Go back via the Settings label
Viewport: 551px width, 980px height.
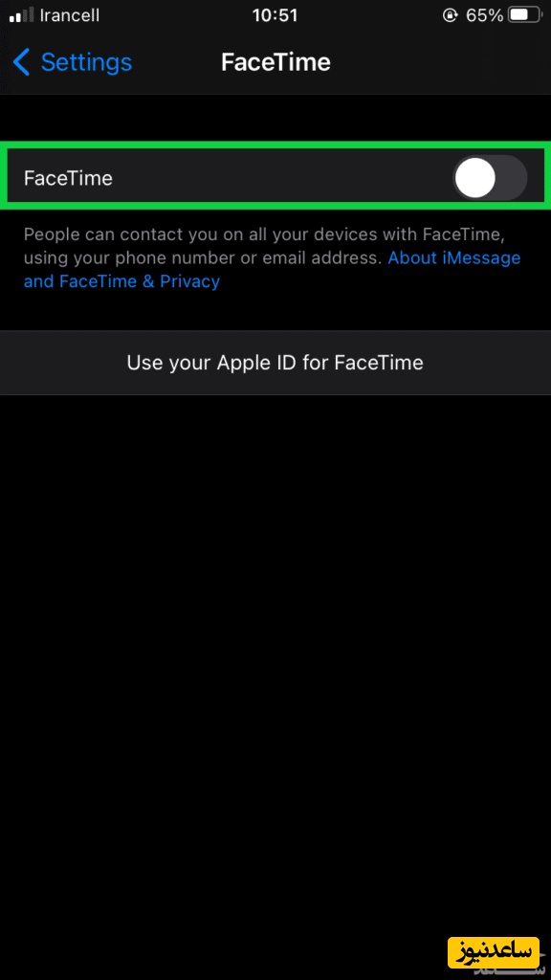pos(86,62)
